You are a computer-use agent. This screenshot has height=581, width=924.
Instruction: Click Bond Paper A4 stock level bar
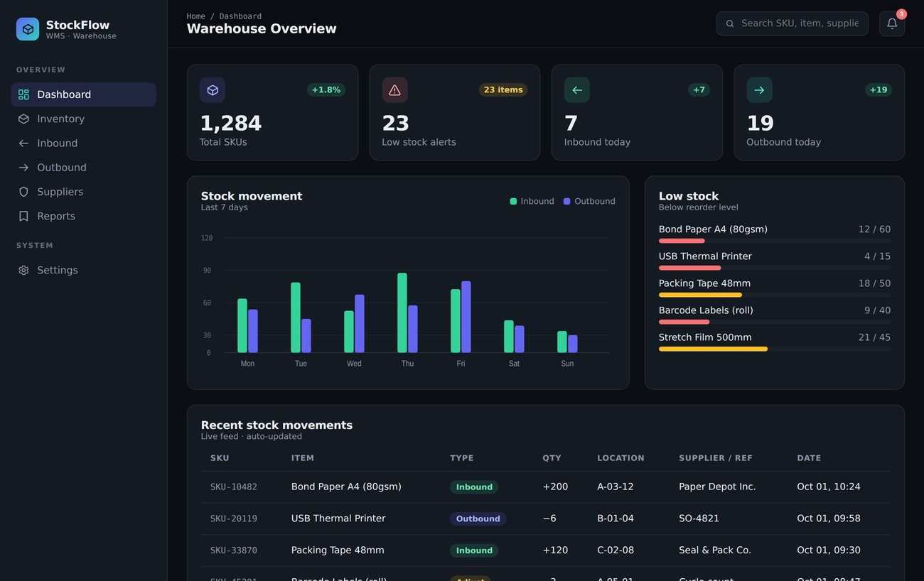[x=775, y=241]
